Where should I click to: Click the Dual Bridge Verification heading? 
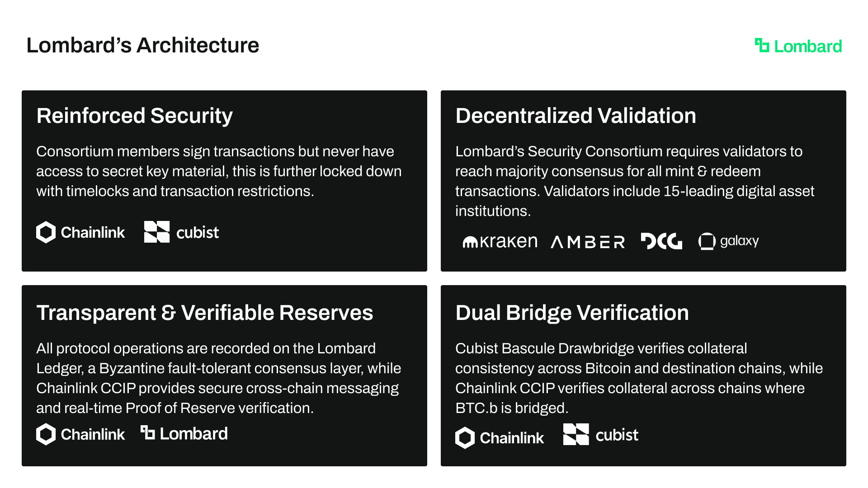pos(572,313)
